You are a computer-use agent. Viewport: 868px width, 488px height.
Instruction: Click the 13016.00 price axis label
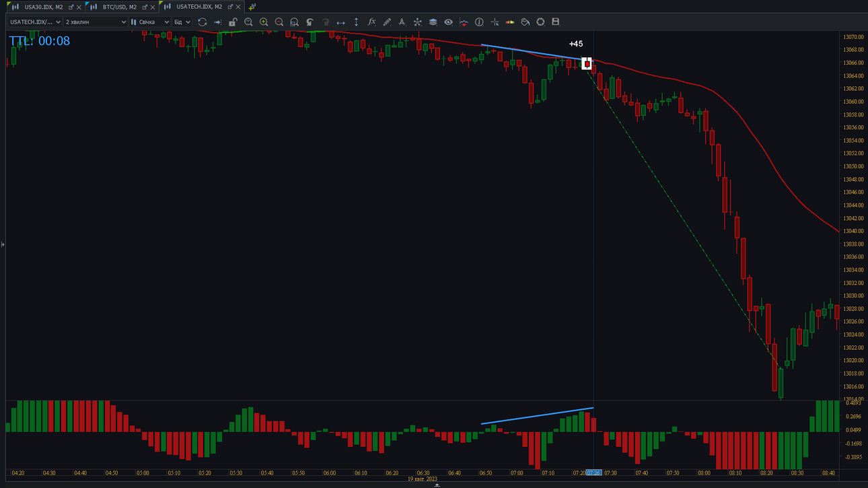click(x=853, y=386)
